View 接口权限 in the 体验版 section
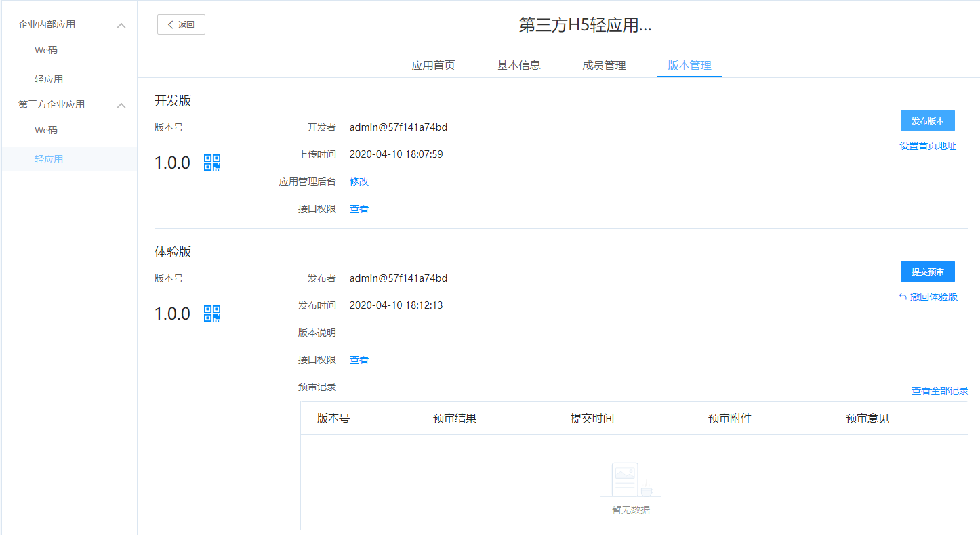980x535 pixels. [359, 360]
